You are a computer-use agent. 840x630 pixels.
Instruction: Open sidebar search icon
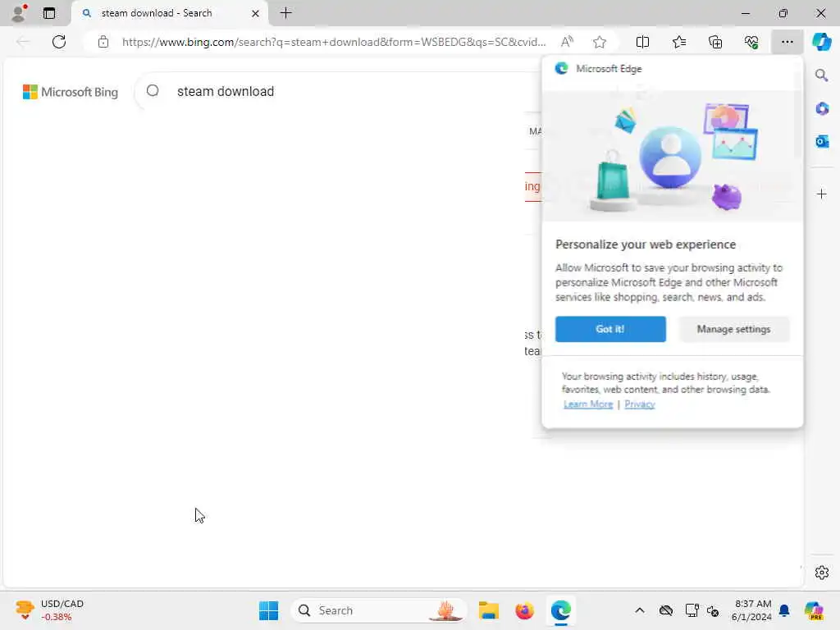pyautogui.click(x=821, y=75)
